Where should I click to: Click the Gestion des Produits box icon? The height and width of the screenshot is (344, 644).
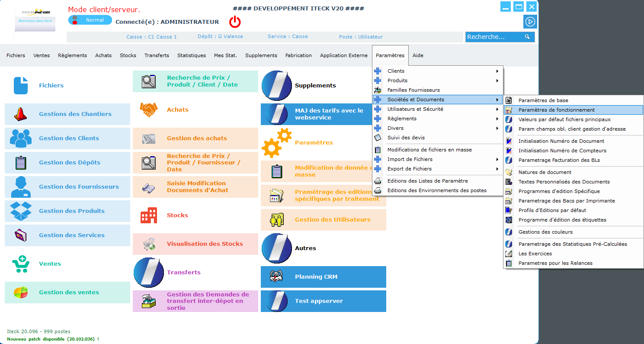20,211
